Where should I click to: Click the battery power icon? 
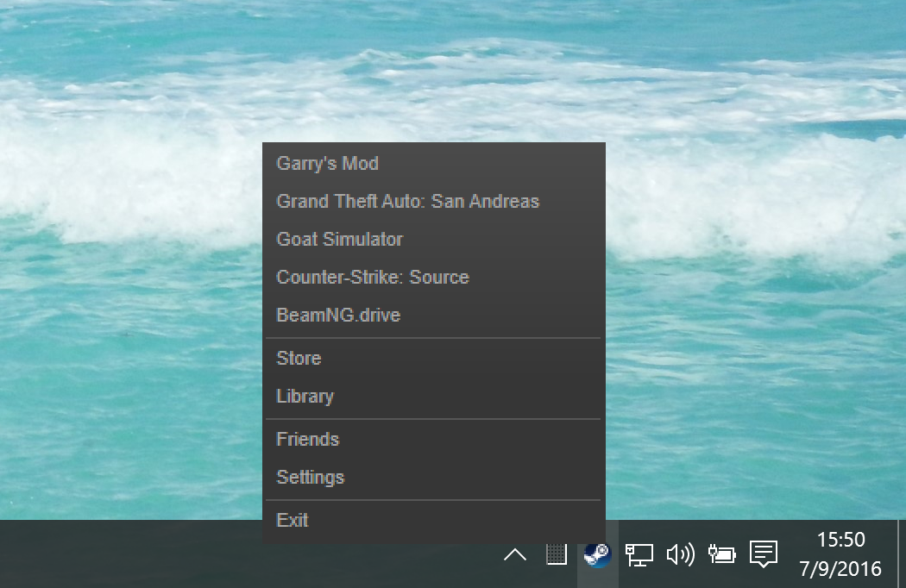tap(721, 554)
